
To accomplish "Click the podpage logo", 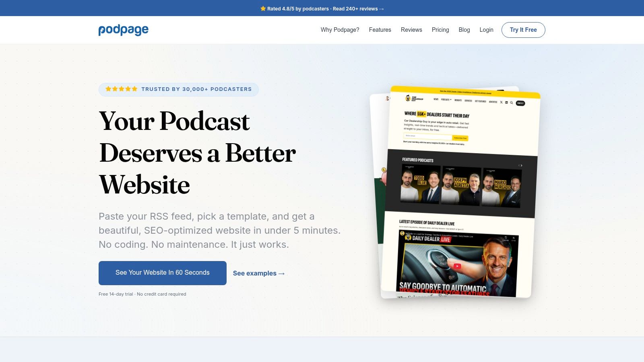I will [x=123, y=30].
